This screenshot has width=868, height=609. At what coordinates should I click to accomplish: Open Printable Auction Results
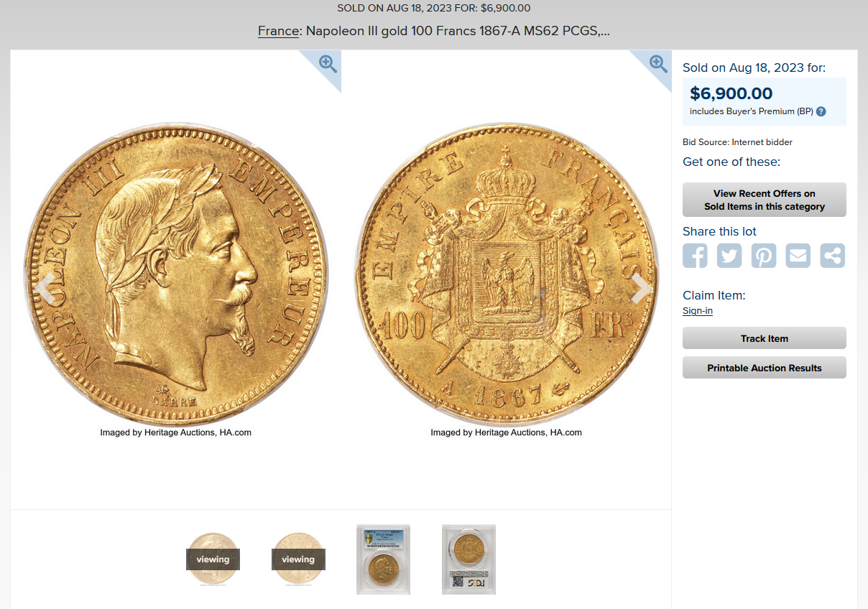pyautogui.click(x=765, y=368)
